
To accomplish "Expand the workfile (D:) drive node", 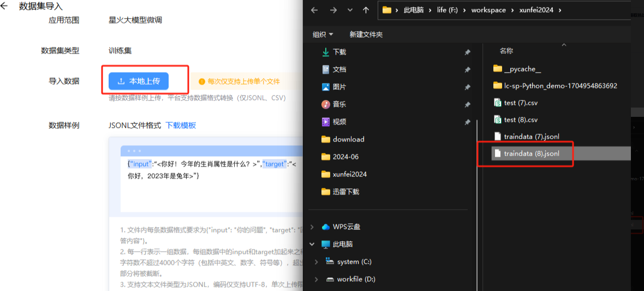I will [316, 279].
